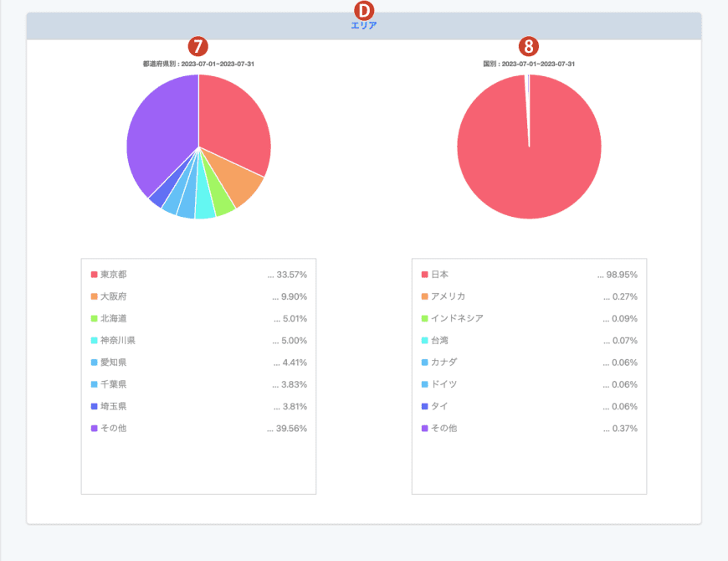Click the large red 日本 pie slice
Screen dimensions: 728x561
(529, 159)
